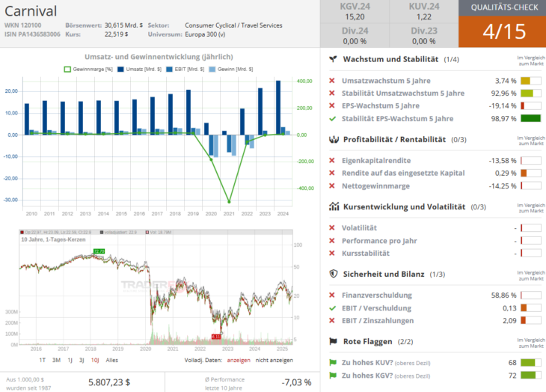The image size is (546, 392).
Task: Toggle the Gewinn [Mrd. $] legend entry
Action: pyautogui.click(x=231, y=70)
